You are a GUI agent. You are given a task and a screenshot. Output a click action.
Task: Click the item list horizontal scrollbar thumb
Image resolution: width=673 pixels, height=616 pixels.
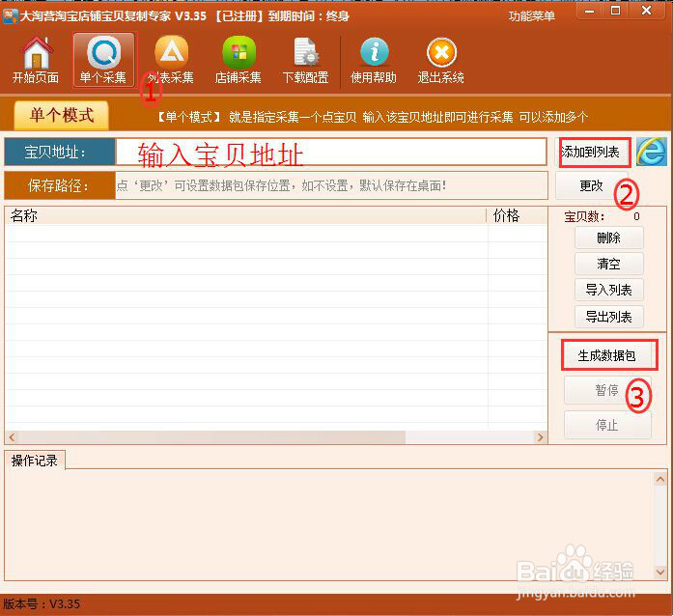pos(211,437)
